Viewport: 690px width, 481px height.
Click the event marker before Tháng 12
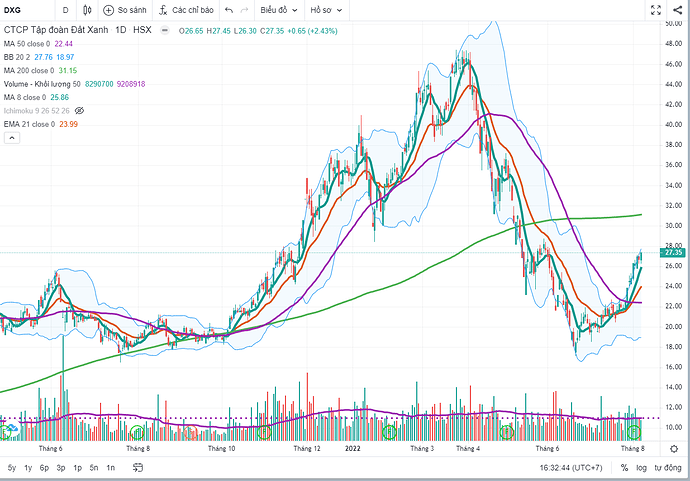(x=264, y=433)
